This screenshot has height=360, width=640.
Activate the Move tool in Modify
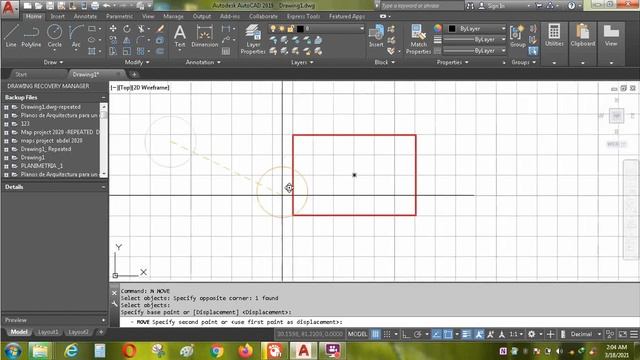coord(113,29)
